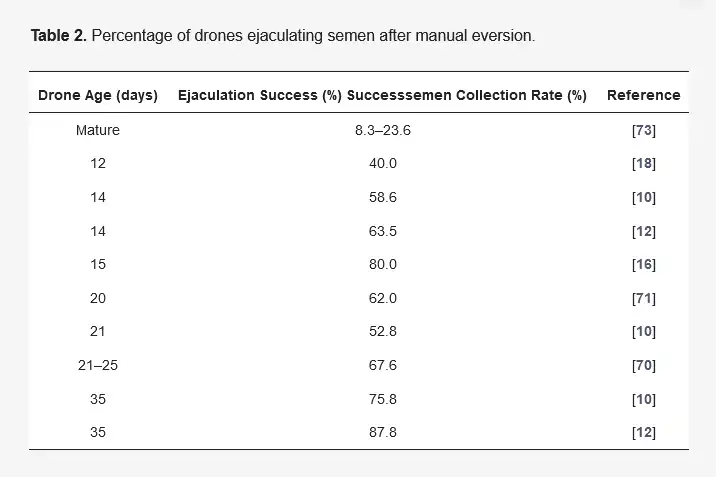Click the Reference column header
This screenshot has width=716, height=477.
pos(643,96)
